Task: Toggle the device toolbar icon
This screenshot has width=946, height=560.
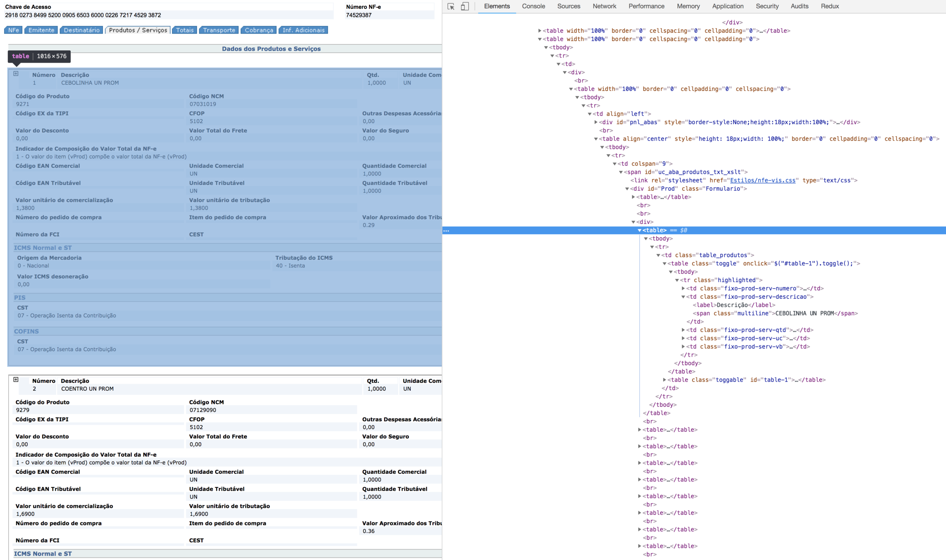Action: coord(465,6)
